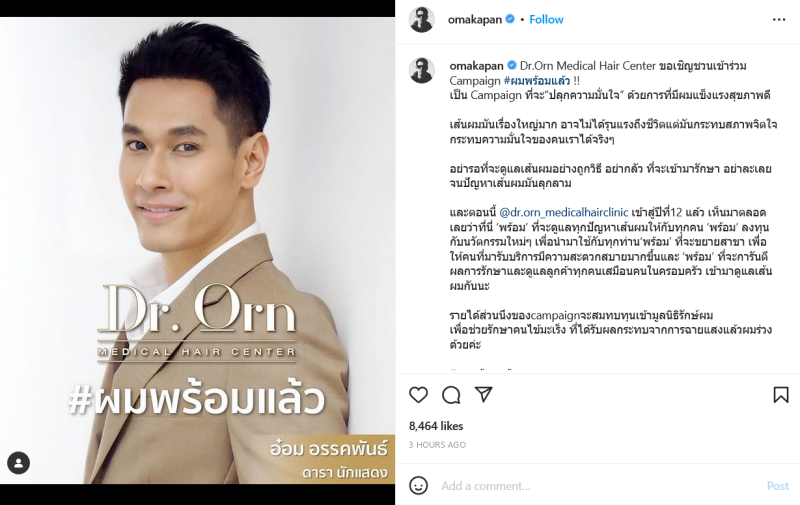
Task: Click the Post comment button
Action: pos(778,486)
